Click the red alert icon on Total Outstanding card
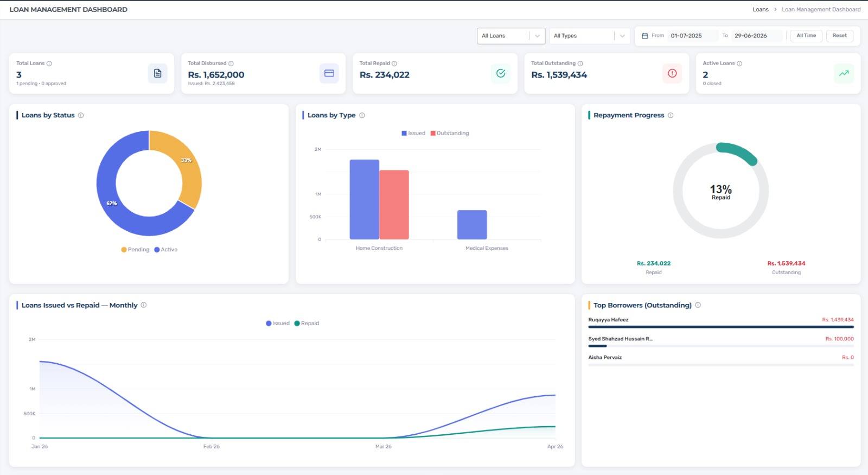868x475 pixels. pos(672,73)
